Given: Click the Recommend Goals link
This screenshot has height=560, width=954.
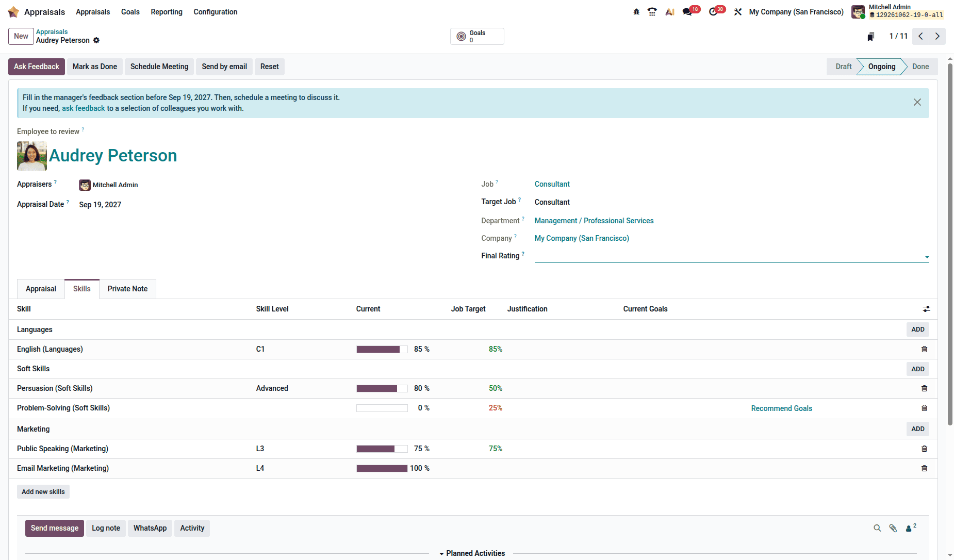Looking at the screenshot, I should point(781,408).
